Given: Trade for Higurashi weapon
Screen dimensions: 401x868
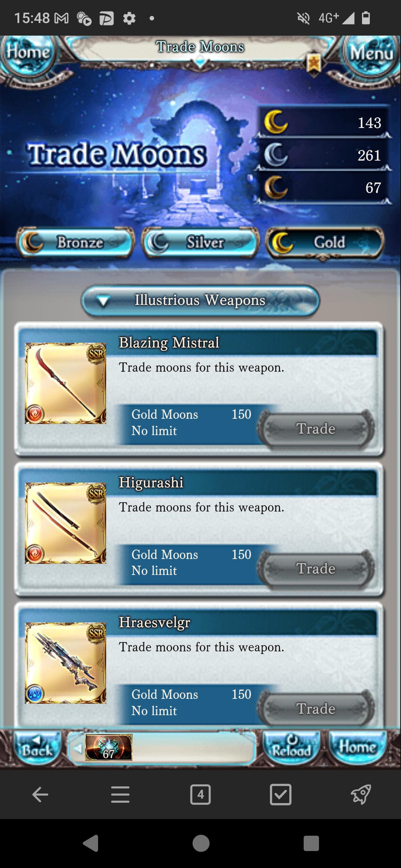Looking at the screenshot, I should tap(316, 569).
